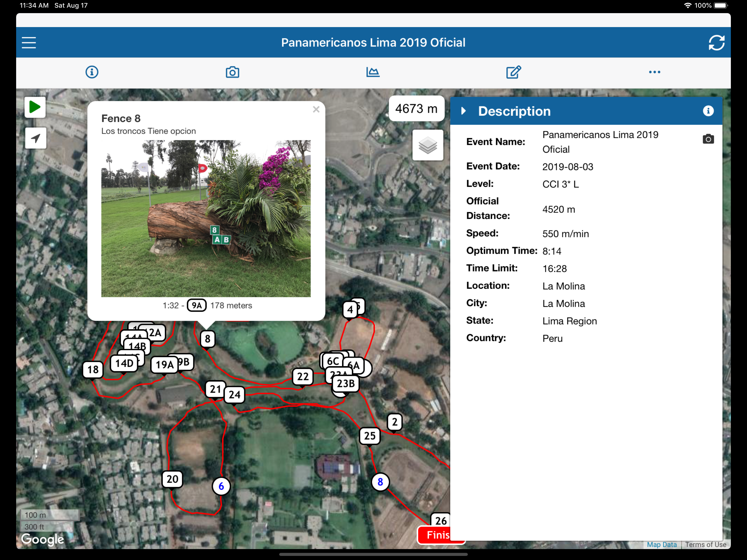Viewport: 747px width, 560px height.
Task: Select fence marker 14B on the map
Action: point(137,346)
